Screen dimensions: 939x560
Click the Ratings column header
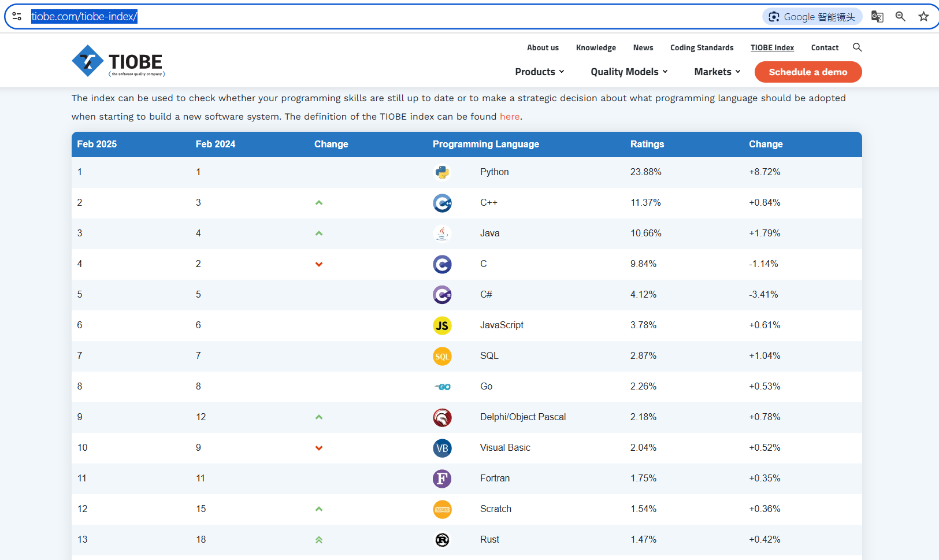click(647, 144)
